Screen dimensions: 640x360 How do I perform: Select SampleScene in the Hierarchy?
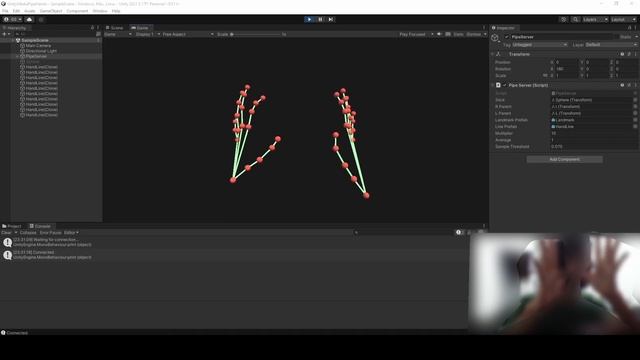pos(35,40)
